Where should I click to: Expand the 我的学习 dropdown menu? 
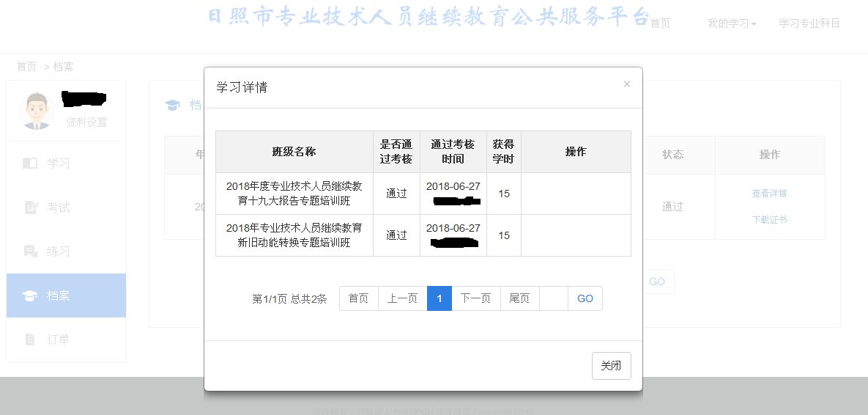[x=731, y=23]
